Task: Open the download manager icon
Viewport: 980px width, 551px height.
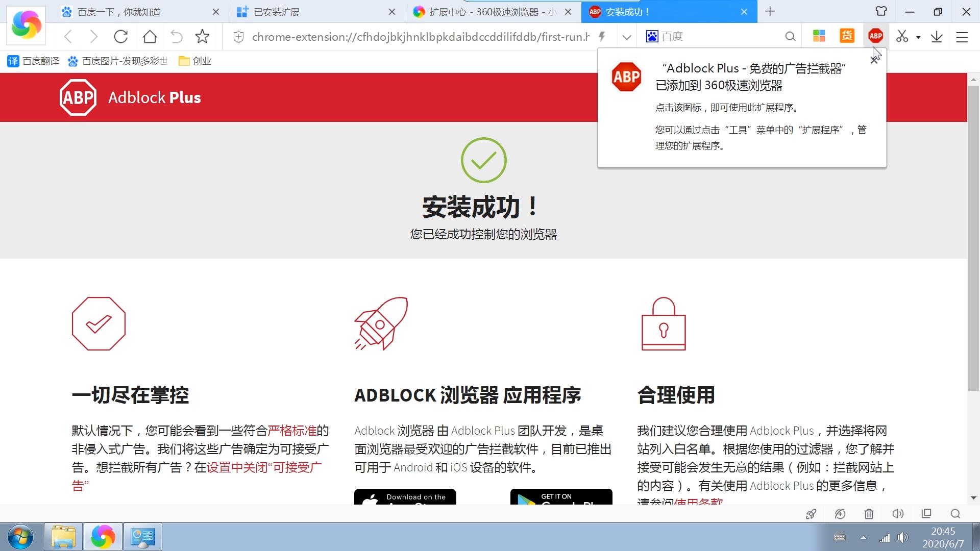Action: (x=936, y=36)
